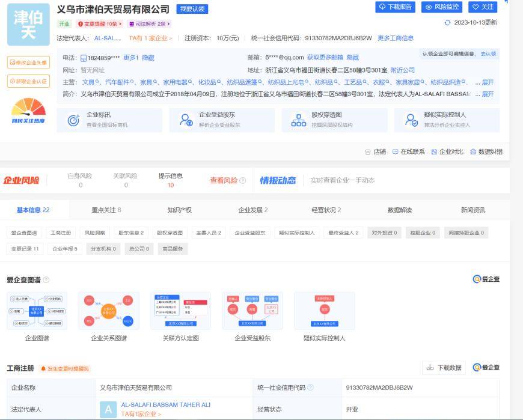The image size is (523, 420).
Task: Hide the phone number with 隐藏
Action: [x=148, y=58]
